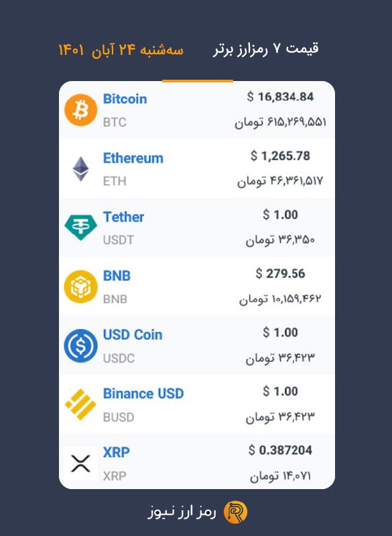Click the orange Bitcoin logo icon

pos(80,110)
